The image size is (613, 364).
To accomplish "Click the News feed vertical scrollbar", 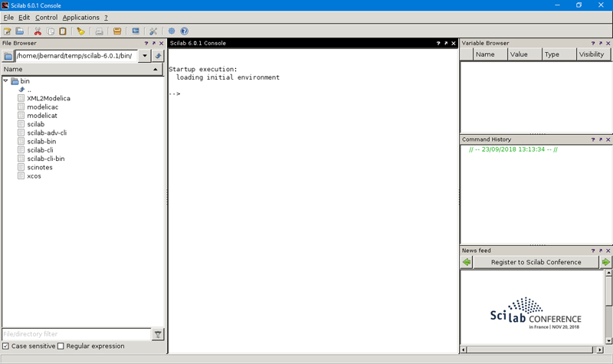I will 608,307.
